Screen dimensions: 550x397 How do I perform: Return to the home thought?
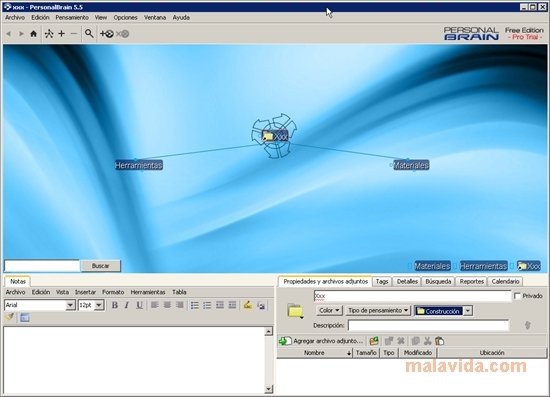coord(33,34)
